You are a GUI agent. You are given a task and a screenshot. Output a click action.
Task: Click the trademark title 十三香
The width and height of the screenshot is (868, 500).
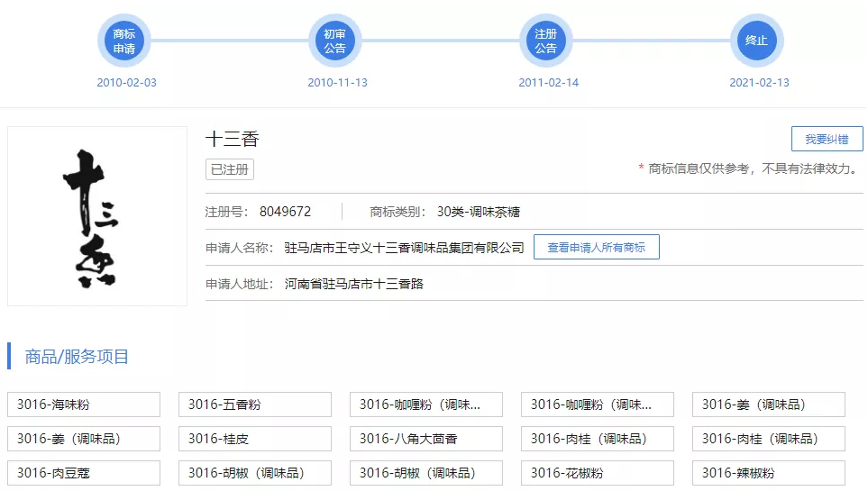[x=233, y=139]
